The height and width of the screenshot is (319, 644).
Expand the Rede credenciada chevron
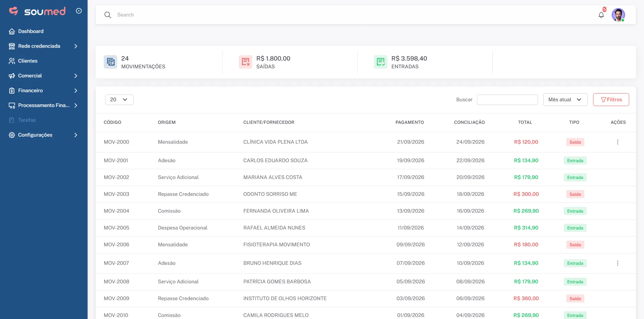click(76, 46)
